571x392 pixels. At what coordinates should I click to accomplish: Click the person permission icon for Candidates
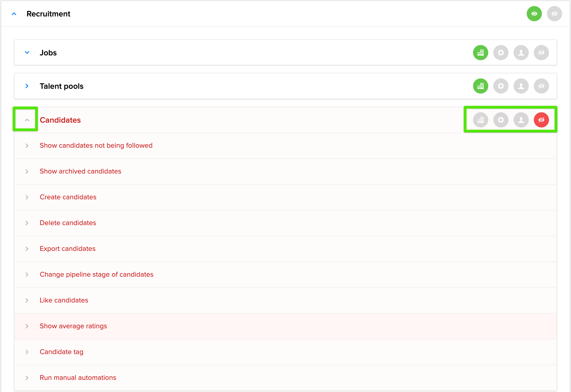(521, 120)
